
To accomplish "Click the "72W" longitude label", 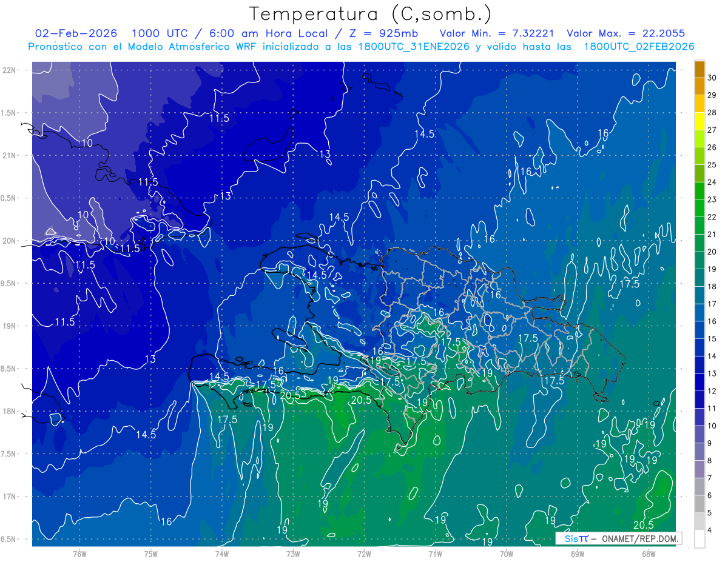I will click(x=364, y=554).
